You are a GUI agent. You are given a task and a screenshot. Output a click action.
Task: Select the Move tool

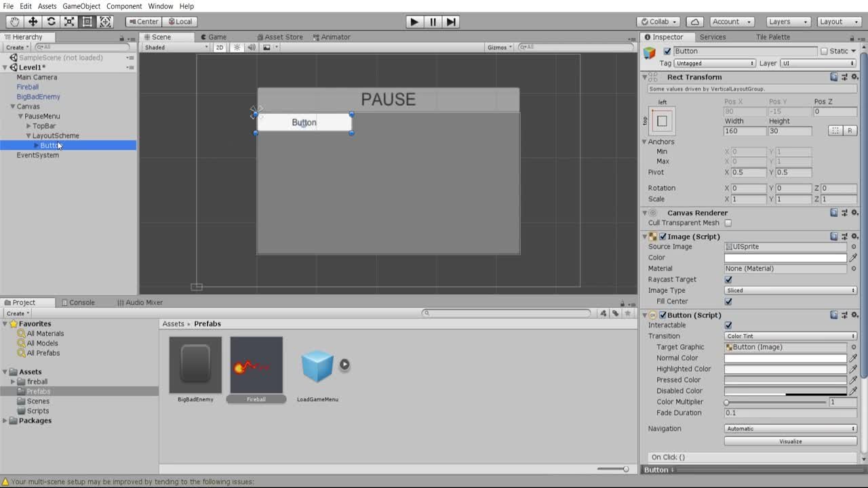(x=33, y=22)
